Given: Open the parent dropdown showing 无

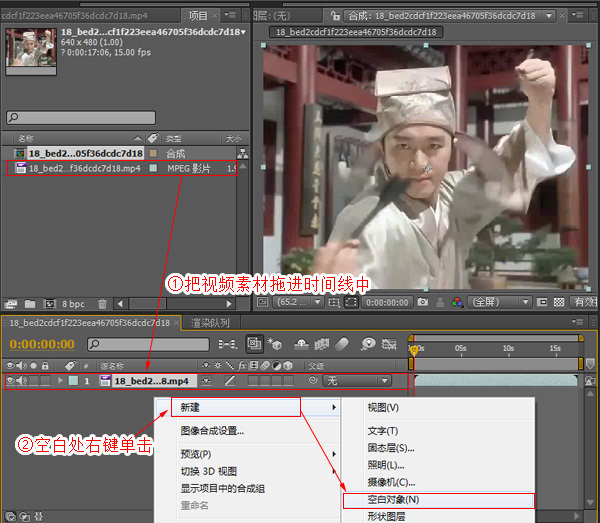Looking at the screenshot, I should coord(357,381).
